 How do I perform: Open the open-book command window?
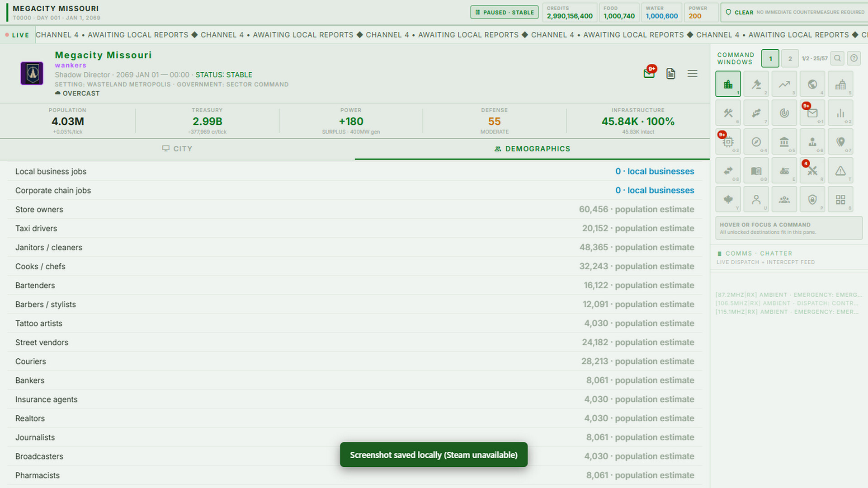click(x=756, y=171)
